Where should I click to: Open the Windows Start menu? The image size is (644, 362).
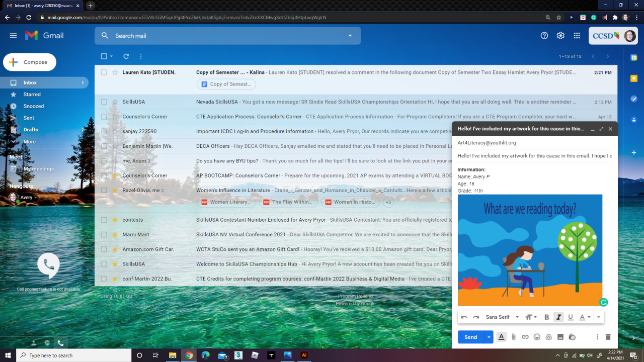(8, 355)
